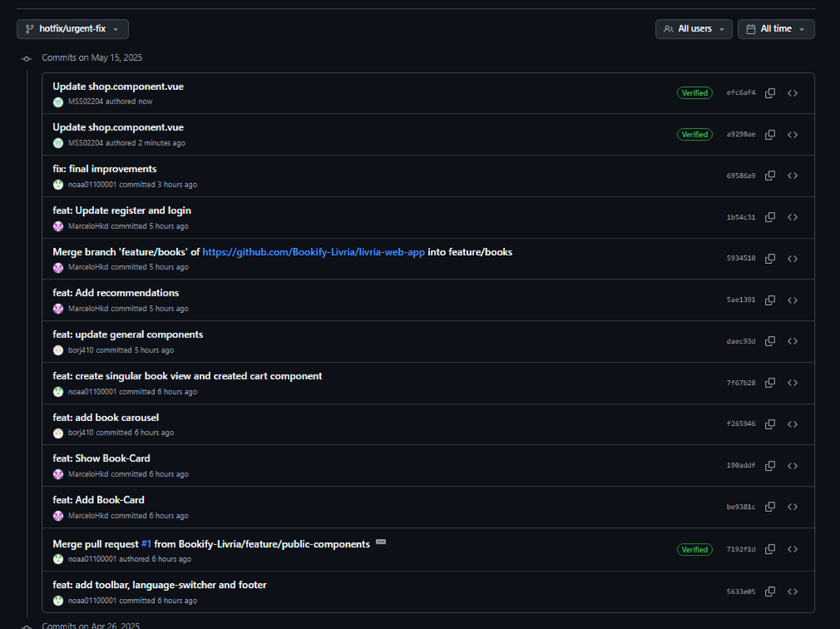Copy full SHA for commit f265946
Viewport: 840px width, 629px height.
point(770,424)
